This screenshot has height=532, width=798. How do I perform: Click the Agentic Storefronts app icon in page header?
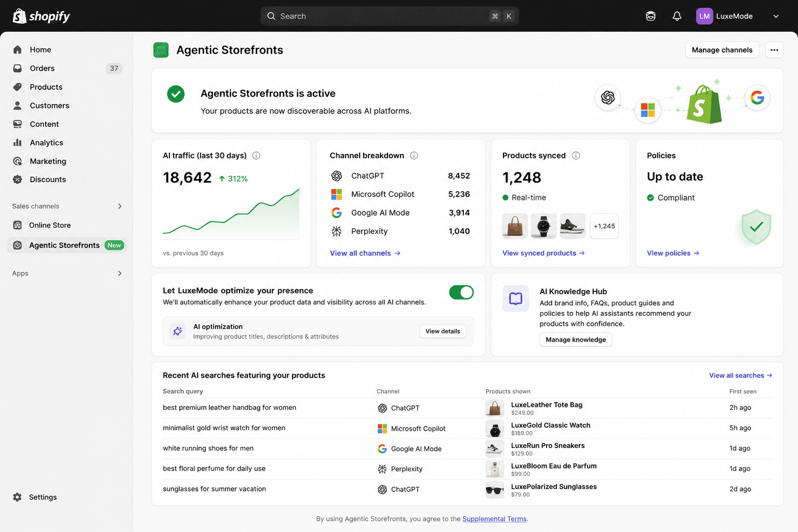click(x=161, y=50)
